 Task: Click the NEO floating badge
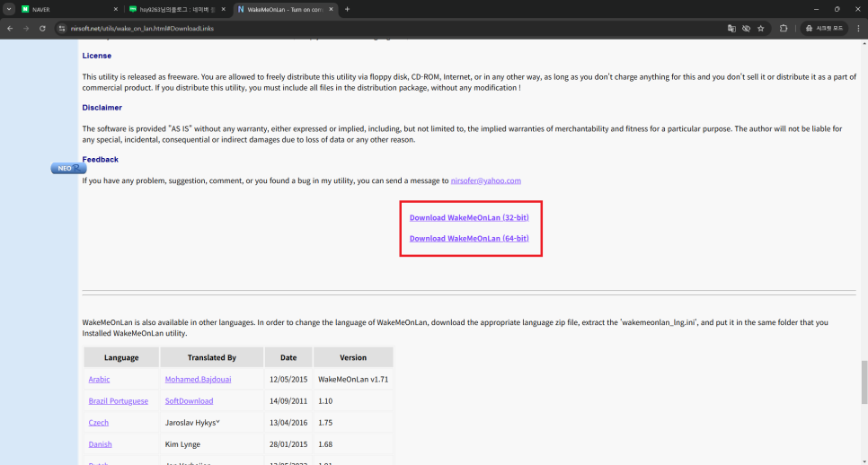pos(68,168)
